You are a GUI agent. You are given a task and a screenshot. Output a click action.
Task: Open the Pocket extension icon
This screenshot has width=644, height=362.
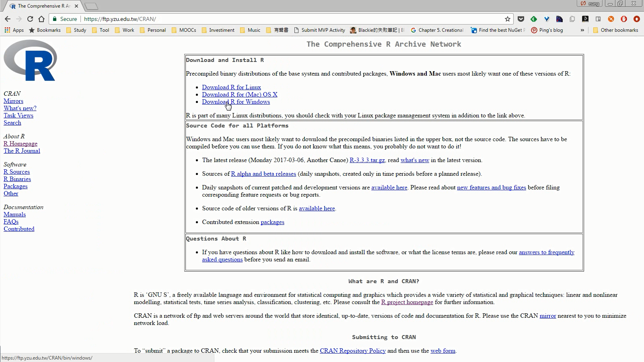pyautogui.click(x=521, y=19)
